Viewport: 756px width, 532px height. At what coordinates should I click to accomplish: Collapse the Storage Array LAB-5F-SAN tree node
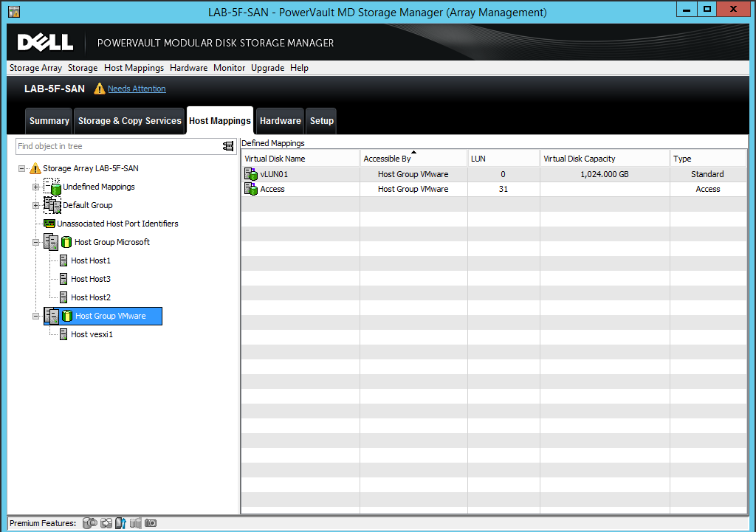21,169
